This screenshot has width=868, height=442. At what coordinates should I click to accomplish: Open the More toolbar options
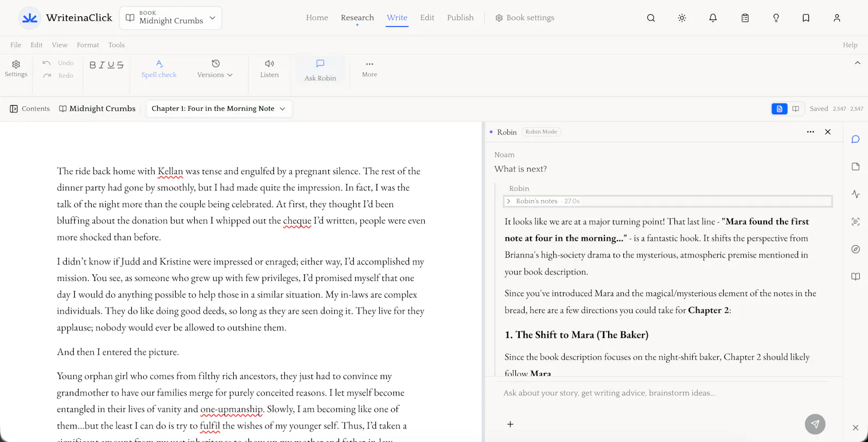(x=369, y=69)
